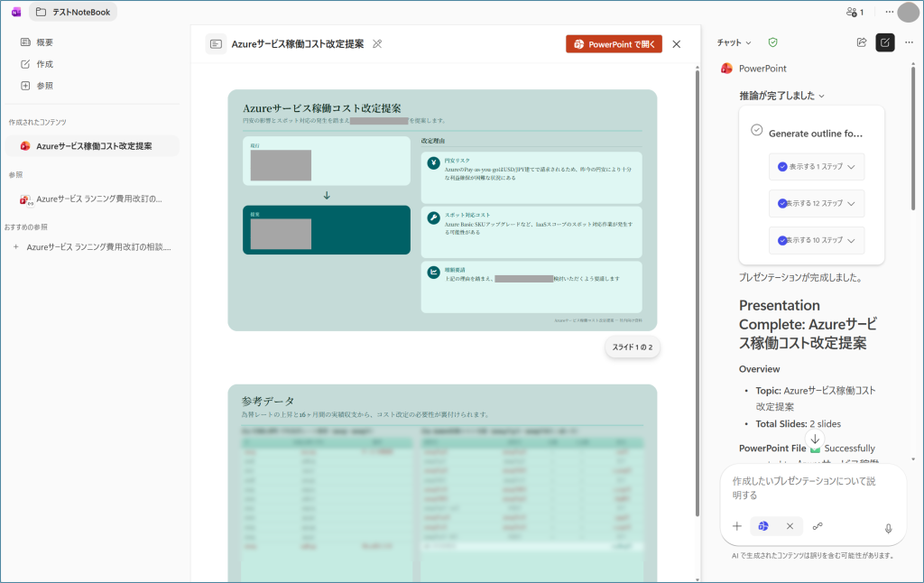
Task: Click PowerPoint で開く button
Action: click(x=614, y=44)
